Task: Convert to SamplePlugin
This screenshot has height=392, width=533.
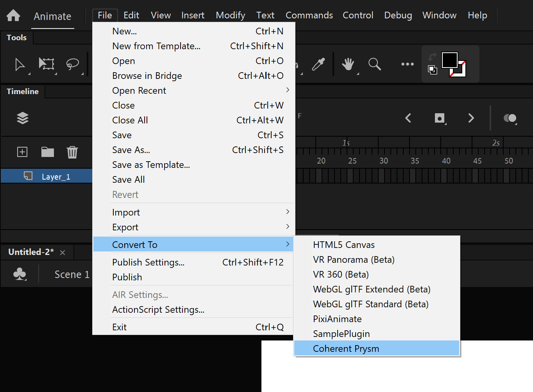Action: pos(377,334)
